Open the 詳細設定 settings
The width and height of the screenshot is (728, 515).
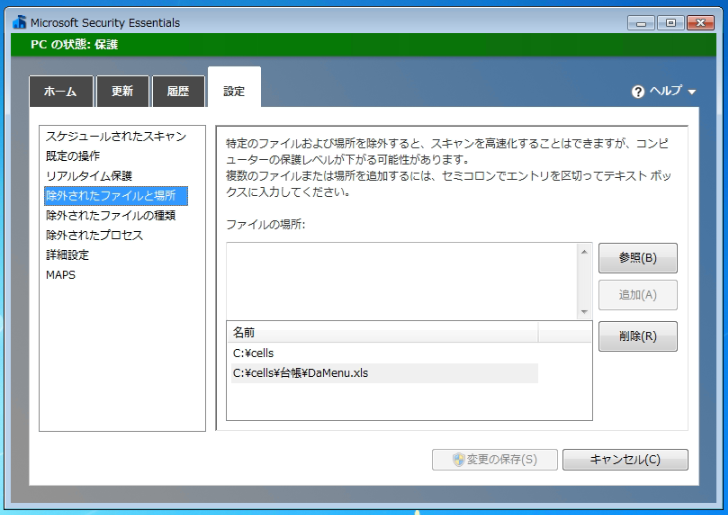click(67, 255)
